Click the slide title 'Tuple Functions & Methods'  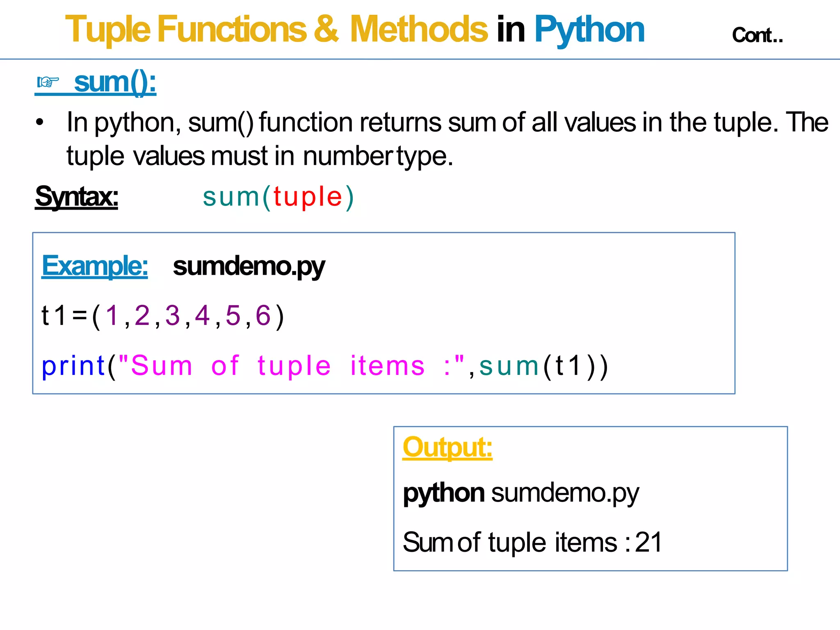coord(276,29)
